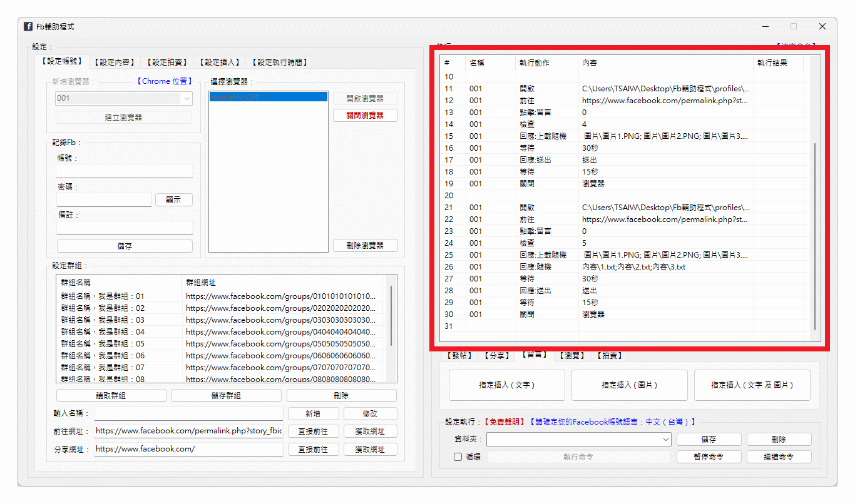This screenshot has height=504, width=855.
Task: Click 刪除 in the 設定執行 section
Action: pos(779,440)
